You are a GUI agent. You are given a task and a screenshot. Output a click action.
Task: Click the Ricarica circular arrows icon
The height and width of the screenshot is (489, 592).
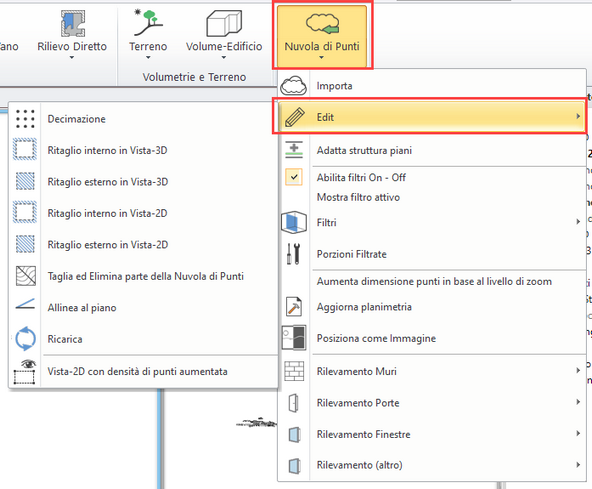tap(25, 339)
